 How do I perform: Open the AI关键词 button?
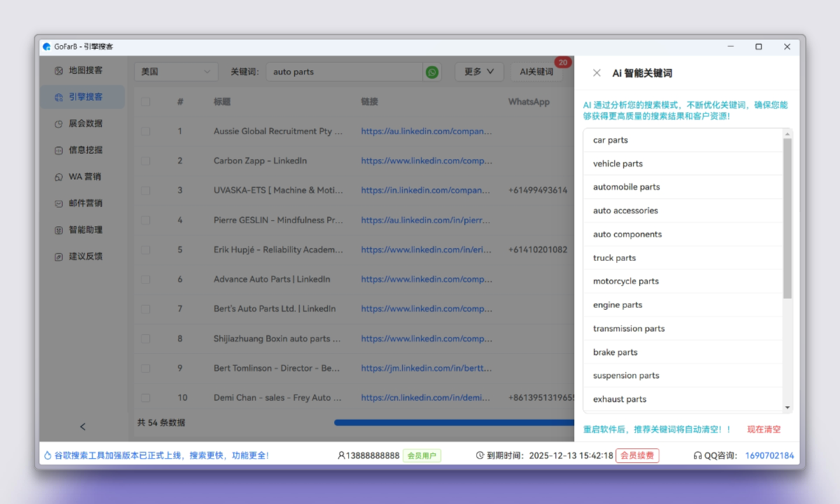pyautogui.click(x=536, y=72)
